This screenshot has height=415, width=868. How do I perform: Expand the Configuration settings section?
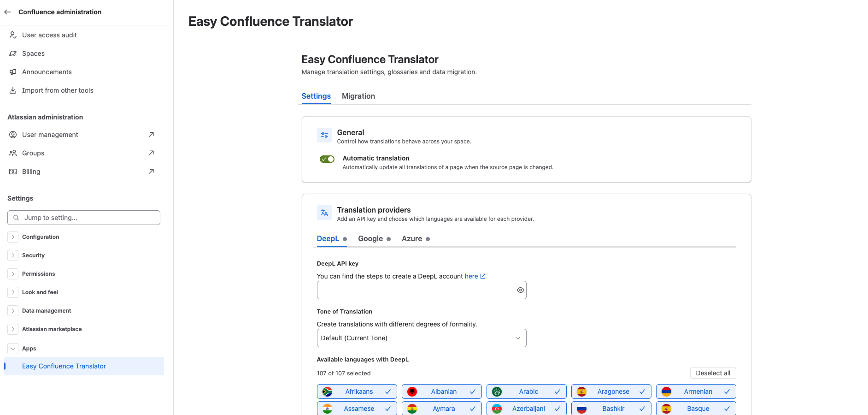pyautogui.click(x=13, y=237)
